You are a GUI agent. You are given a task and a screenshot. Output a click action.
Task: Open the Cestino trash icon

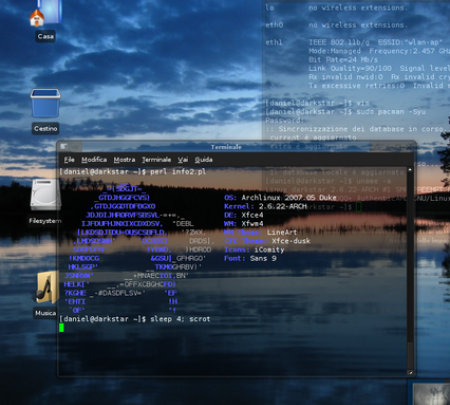[x=45, y=103]
